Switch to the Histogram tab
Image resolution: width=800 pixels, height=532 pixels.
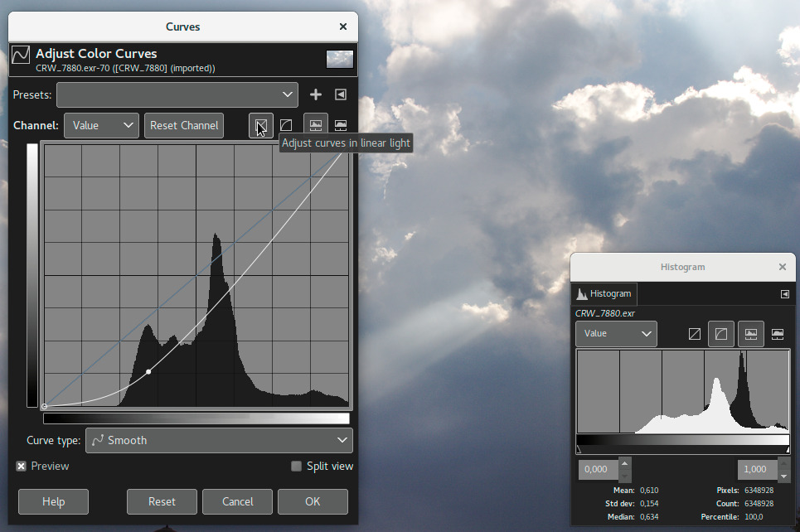604,294
